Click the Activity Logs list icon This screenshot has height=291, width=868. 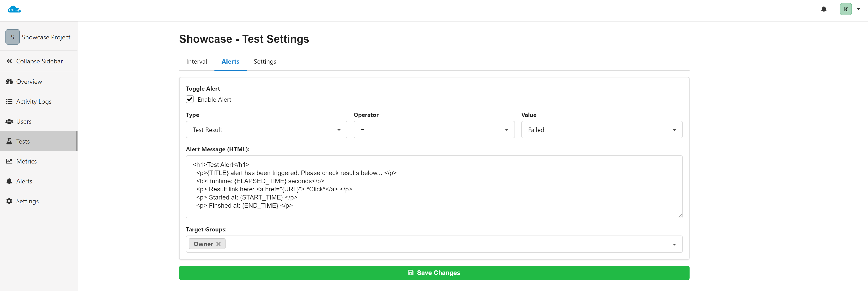pyautogui.click(x=9, y=101)
